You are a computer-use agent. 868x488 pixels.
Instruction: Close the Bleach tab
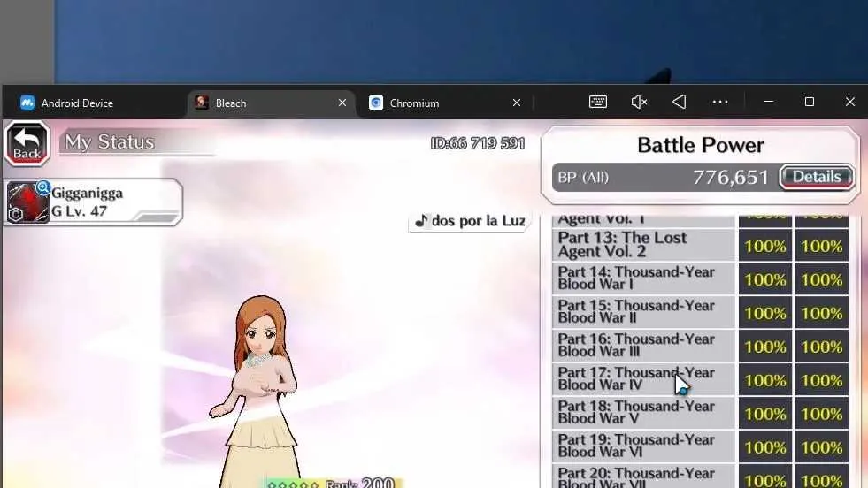[x=342, y=103]
